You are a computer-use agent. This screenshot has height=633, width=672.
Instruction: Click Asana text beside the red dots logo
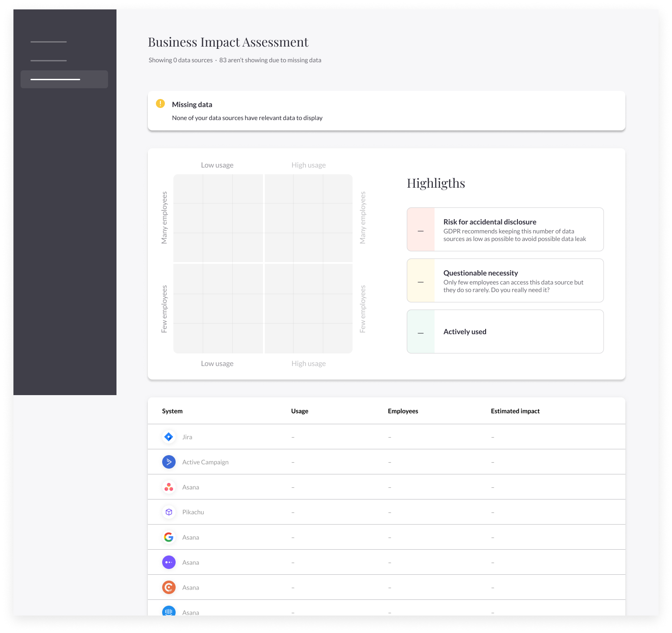click(191, 487)
